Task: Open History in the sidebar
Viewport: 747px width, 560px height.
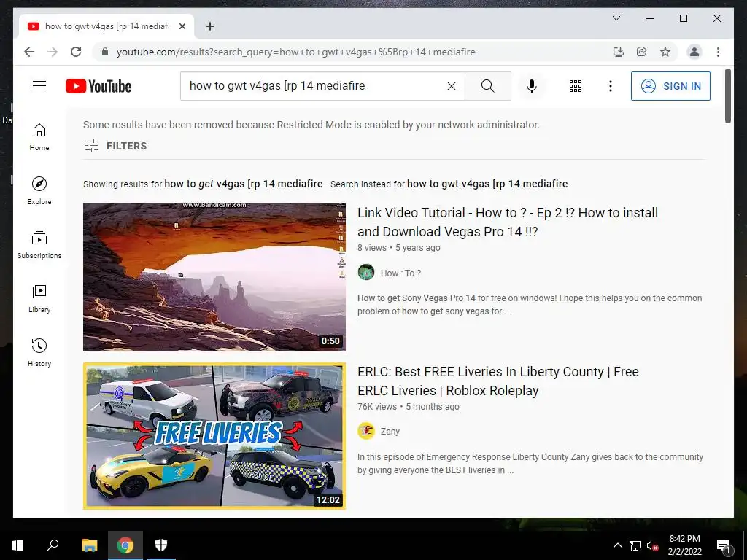Action: pos(39,352)
